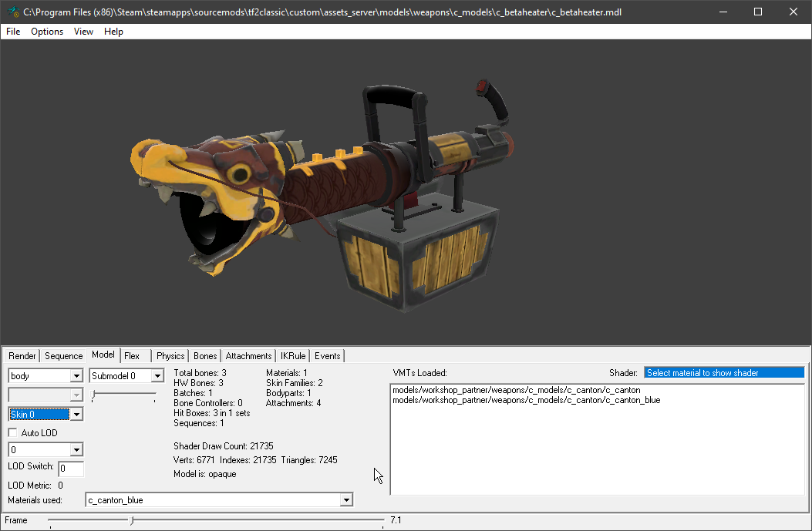
Task: Open the Options menu
Action: pos(47,32)
